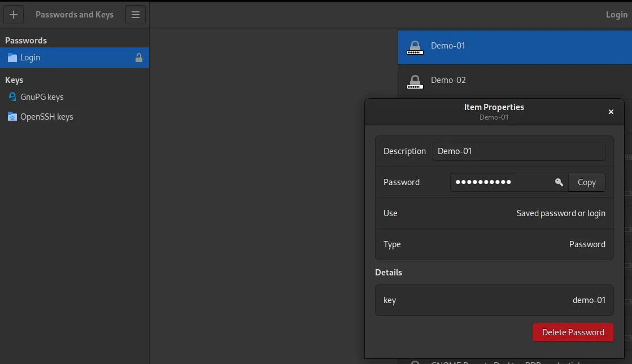
Task: Click the Use row in Item Properties
Action: pyautogui.click(x=494, y=213)
